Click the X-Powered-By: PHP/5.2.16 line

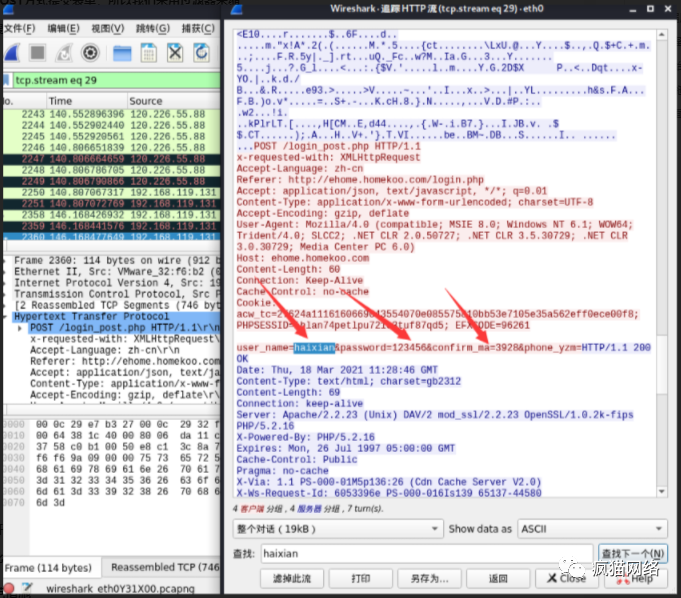[305, 437]
